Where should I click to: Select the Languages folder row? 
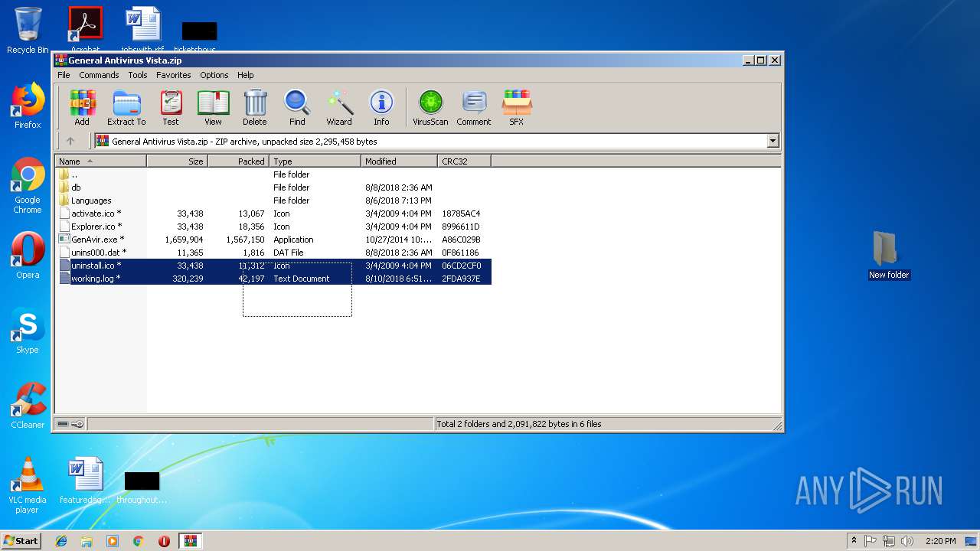(273, 201)
